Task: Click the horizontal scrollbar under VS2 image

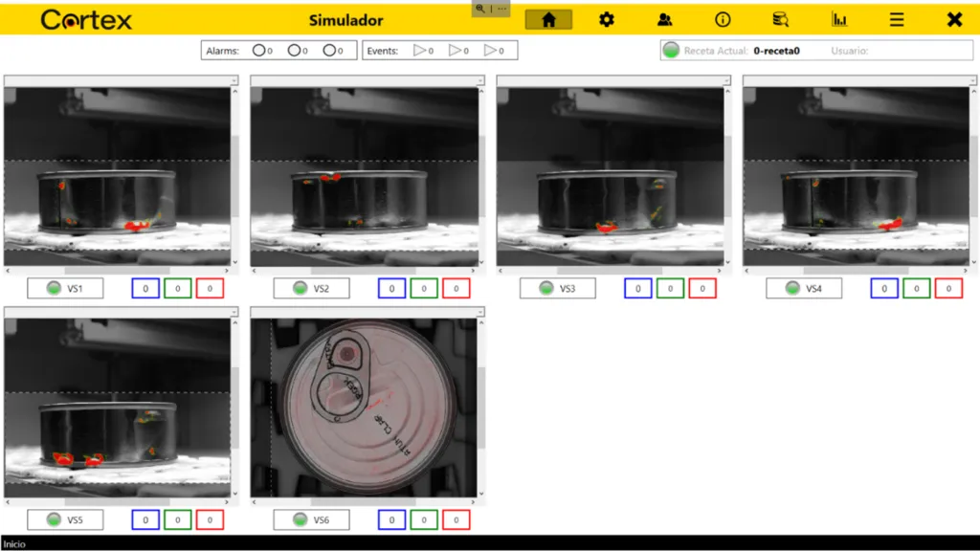Action: pyautogui.click(x=364, y=270)
